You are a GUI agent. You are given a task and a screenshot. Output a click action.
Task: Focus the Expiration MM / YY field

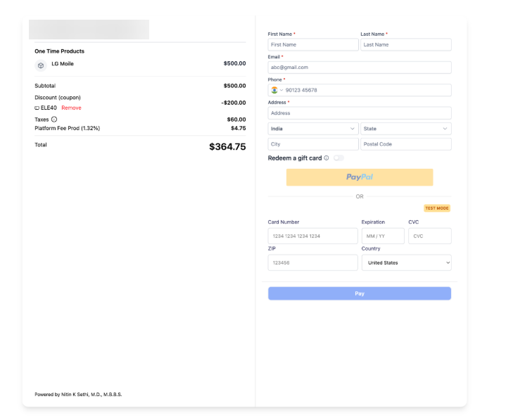383,236
